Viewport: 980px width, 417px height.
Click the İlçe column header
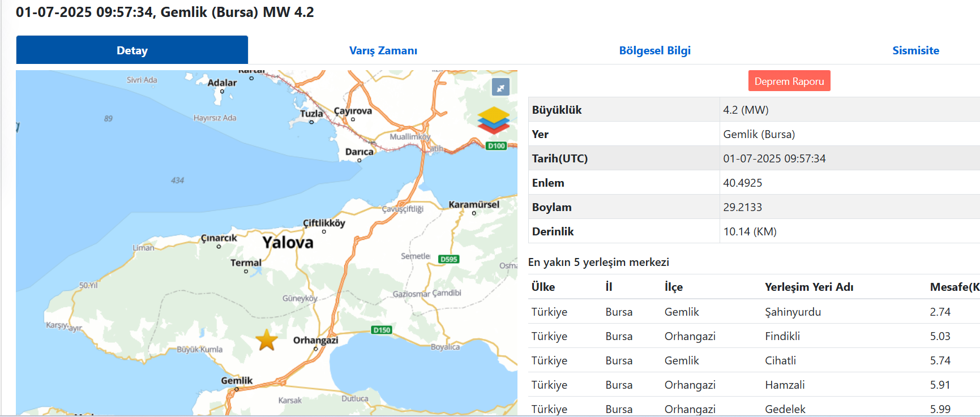[673, 287]
